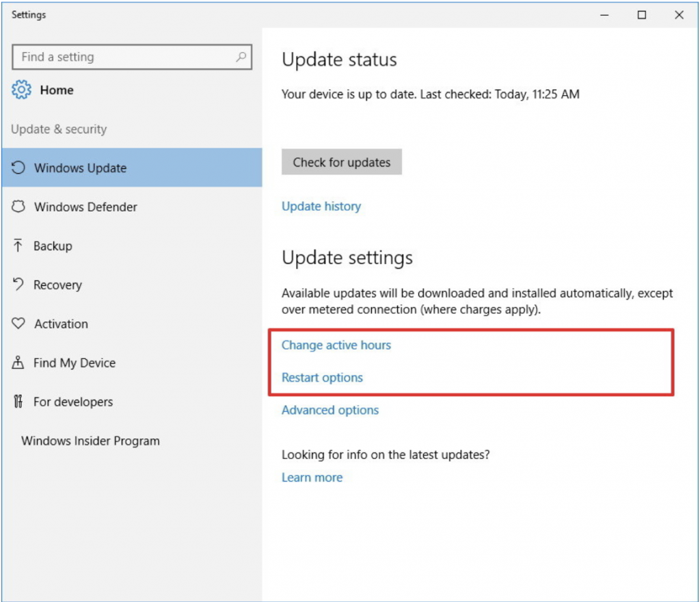Viewport: 700px width, 602px height.
Task: Click the Find My Device locator icon
Action: 19,363
